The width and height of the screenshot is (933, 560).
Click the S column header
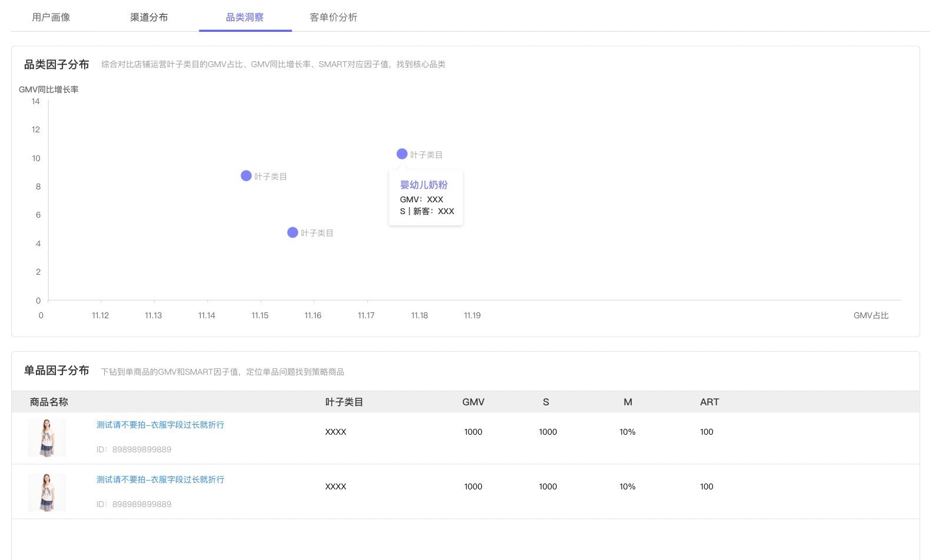(546, 402)
